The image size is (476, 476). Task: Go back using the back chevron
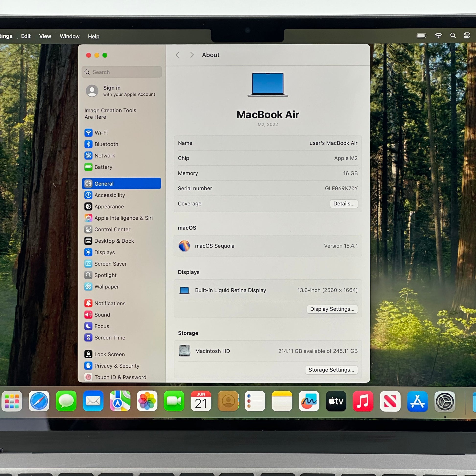click(177, 55)
